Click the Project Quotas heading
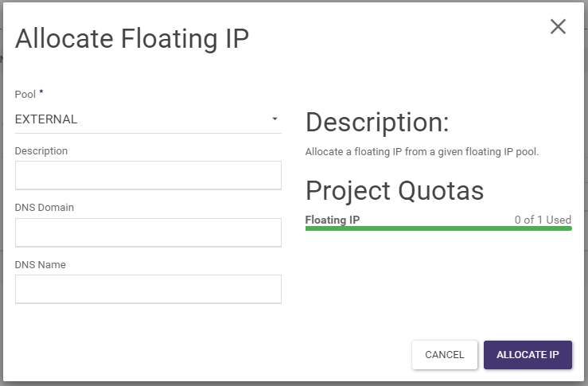 click(395, 191)
